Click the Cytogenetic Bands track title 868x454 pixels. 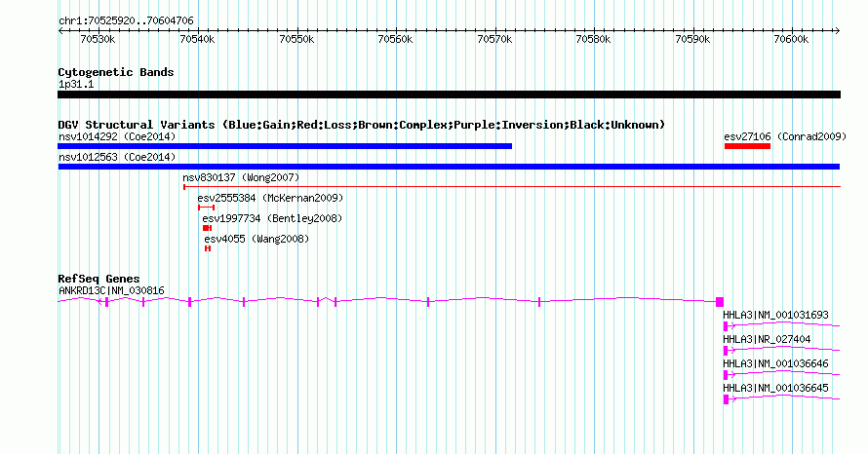coord(116,72)
